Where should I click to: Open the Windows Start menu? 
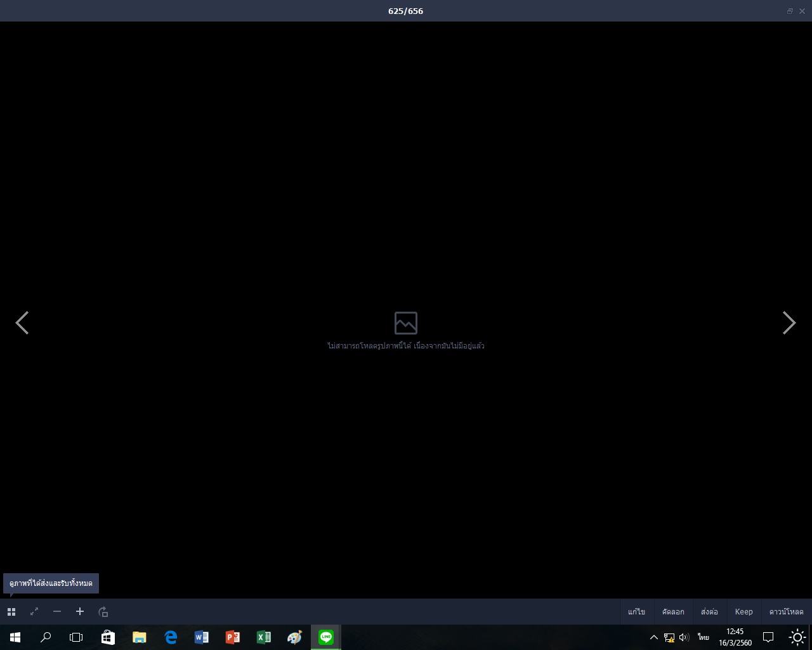tap(15, 637)
